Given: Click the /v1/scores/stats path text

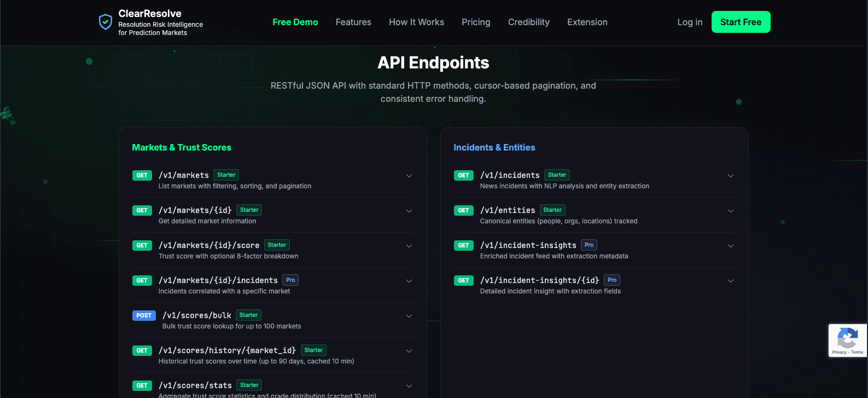Looking at the screenshot, I should [x=195, y=385].
